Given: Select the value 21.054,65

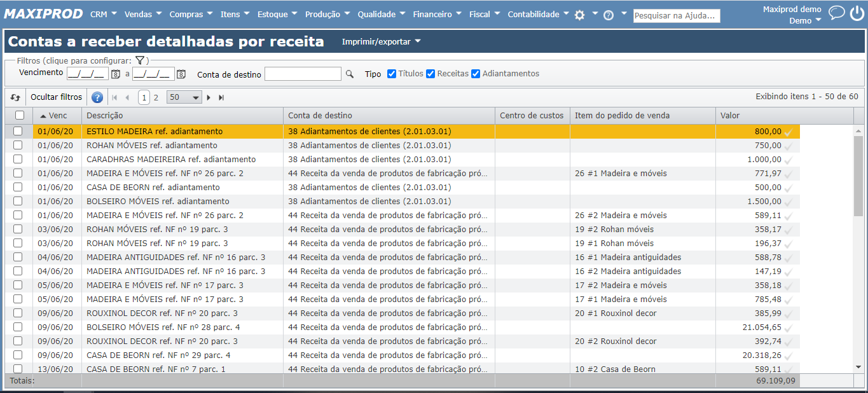Looking at the screenshot, I should point(762,327).
